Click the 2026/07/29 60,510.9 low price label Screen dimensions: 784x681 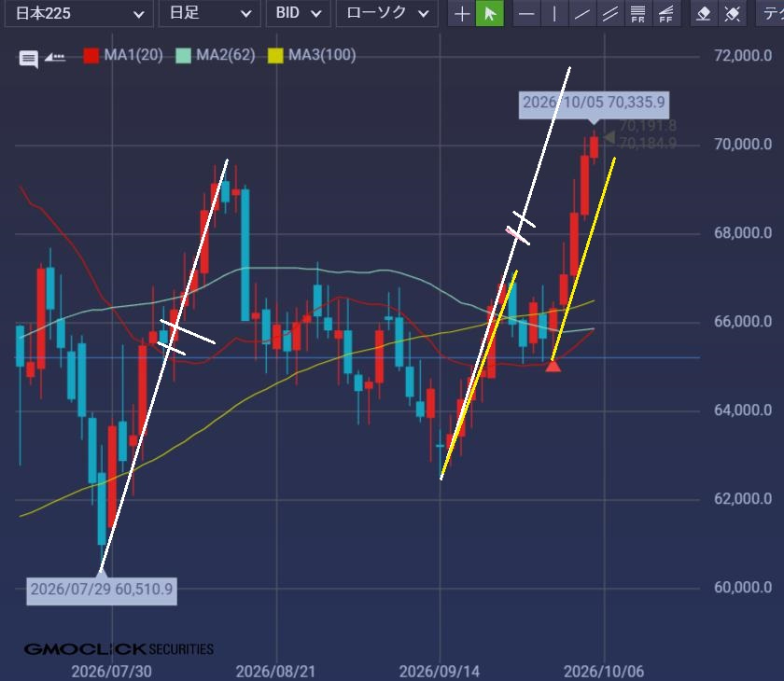(102, 591)
